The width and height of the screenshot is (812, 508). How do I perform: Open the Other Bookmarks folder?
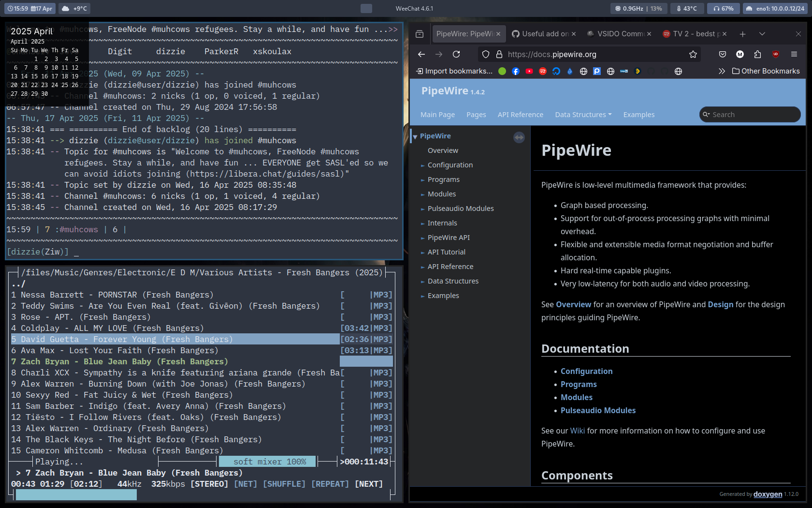click(766, 71)
